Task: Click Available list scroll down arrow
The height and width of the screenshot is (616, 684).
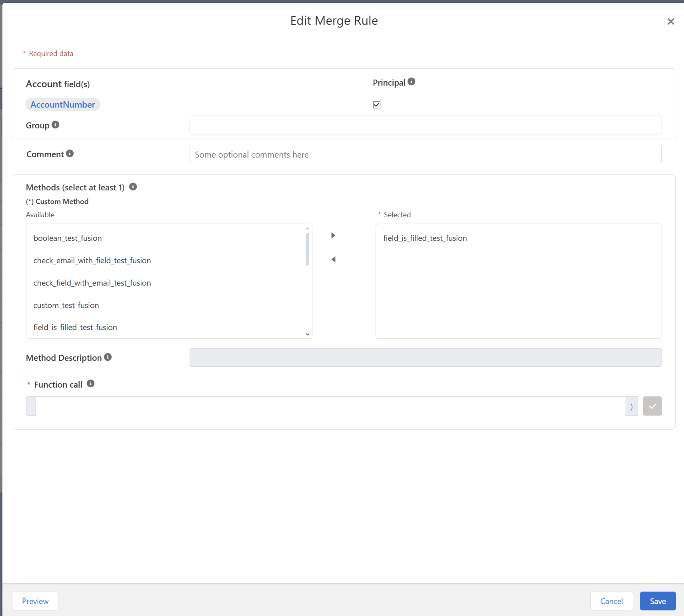Action: [x=308, y=334]
